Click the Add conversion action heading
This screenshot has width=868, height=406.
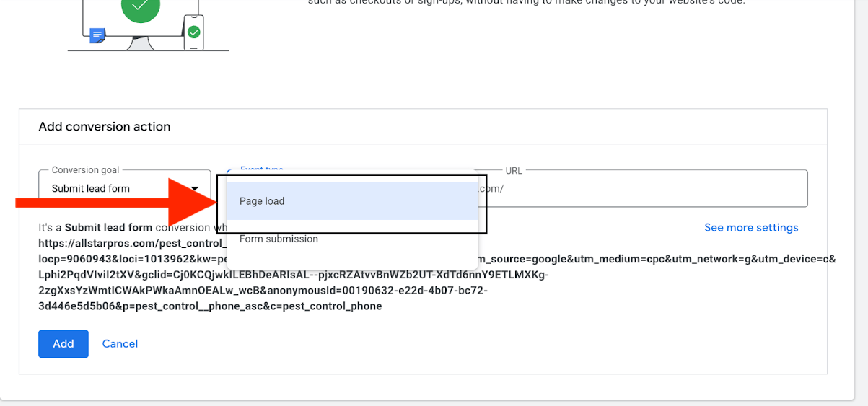[104, 127]
